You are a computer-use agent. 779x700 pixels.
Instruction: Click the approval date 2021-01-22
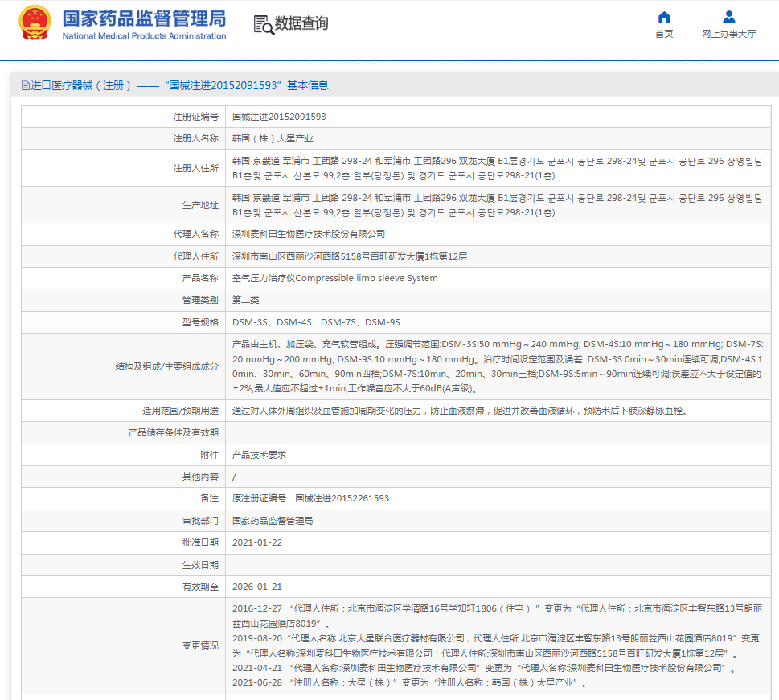(x=257, y=542)
